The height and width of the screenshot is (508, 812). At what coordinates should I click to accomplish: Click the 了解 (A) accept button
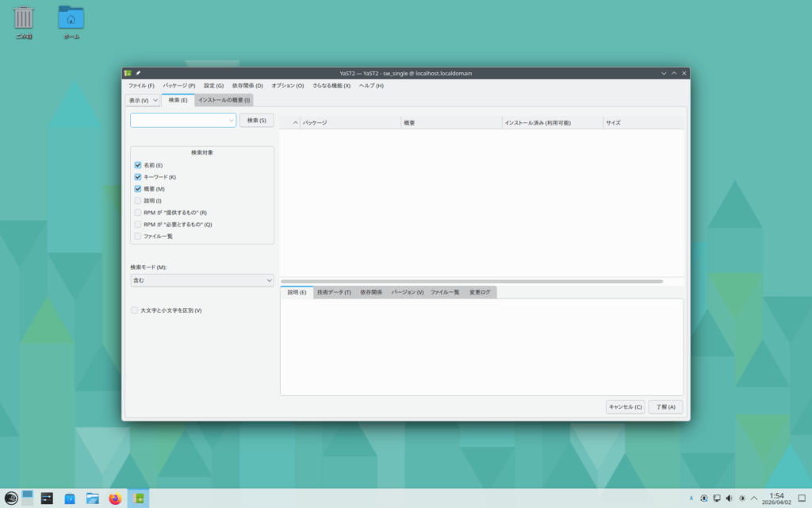coord(665,406)
